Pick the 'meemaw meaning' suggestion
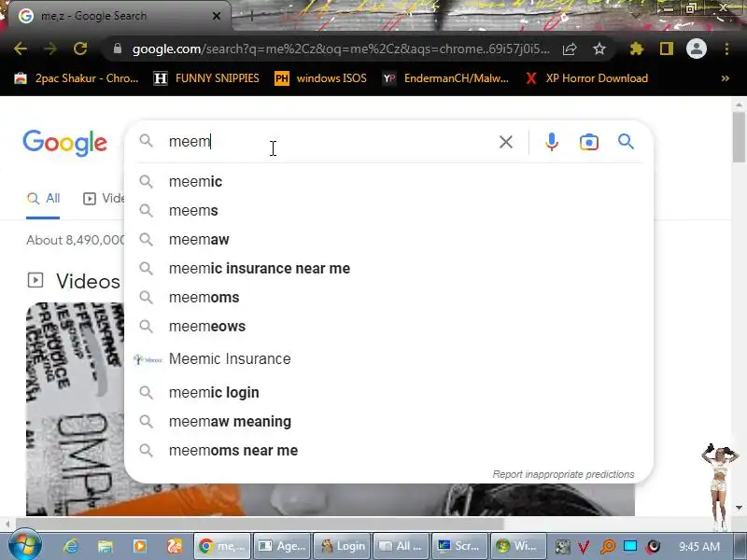 388,422
